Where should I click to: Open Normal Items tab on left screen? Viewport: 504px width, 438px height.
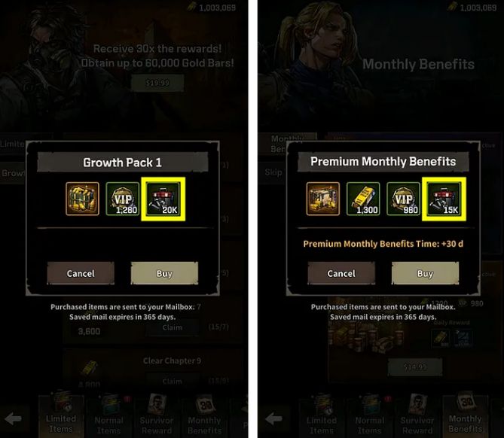109,415
